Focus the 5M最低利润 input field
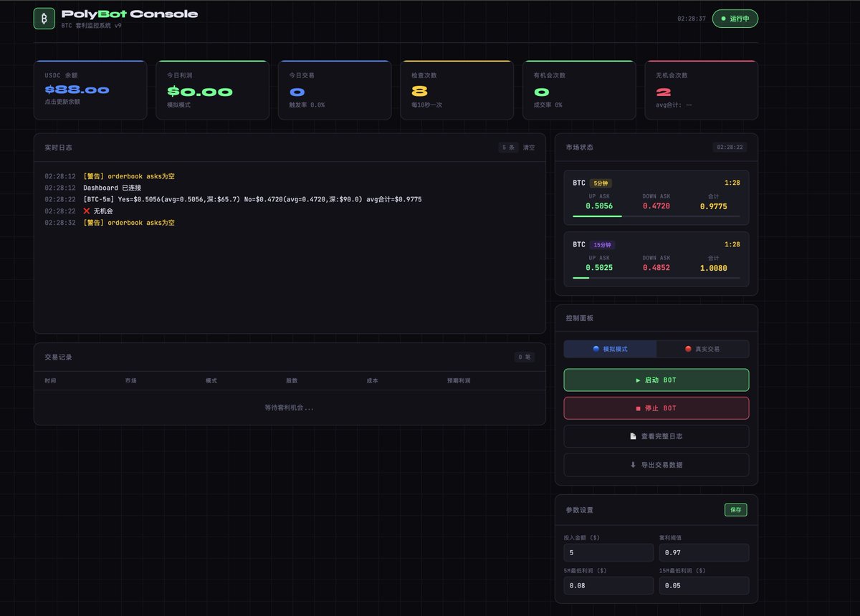 [608, 585]
